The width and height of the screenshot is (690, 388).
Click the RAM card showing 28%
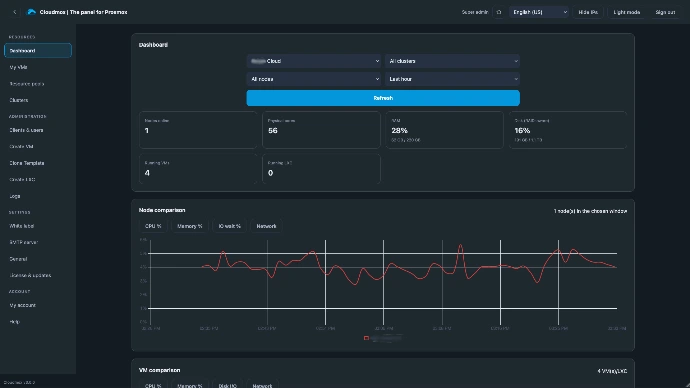tap(444, 130)
